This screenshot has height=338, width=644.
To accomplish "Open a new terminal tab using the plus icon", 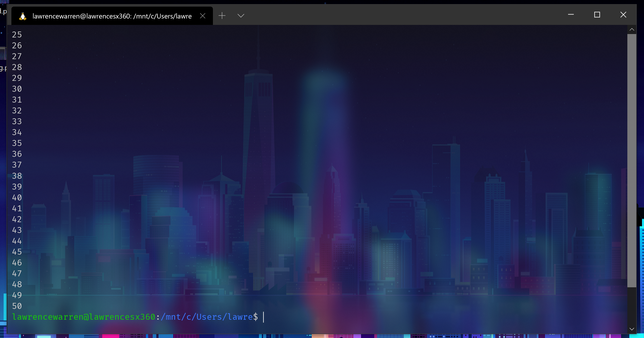I will [x=222, y=16].
